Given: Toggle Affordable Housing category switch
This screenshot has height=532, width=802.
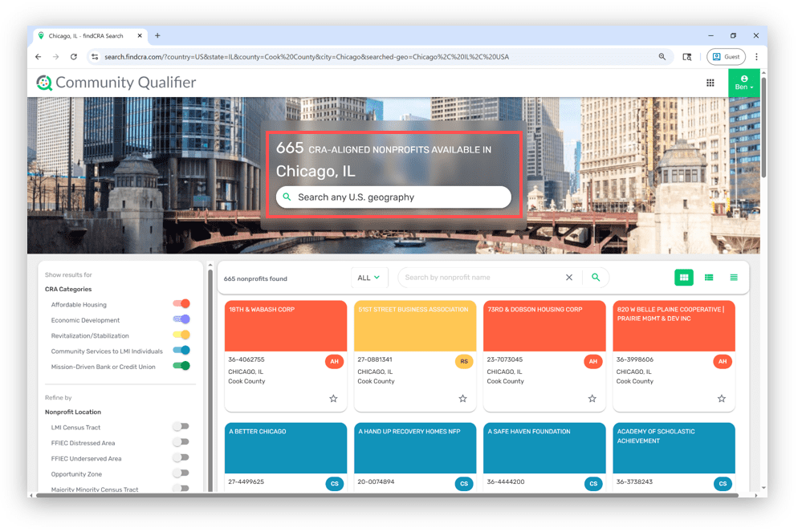Looking at the screenshot, I should coord(181,303).
